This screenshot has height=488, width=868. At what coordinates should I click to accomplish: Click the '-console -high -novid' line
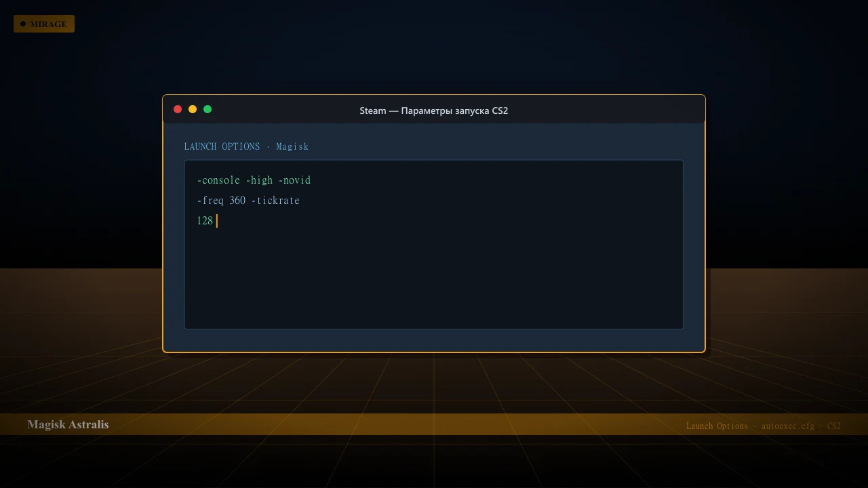point(254,180)
